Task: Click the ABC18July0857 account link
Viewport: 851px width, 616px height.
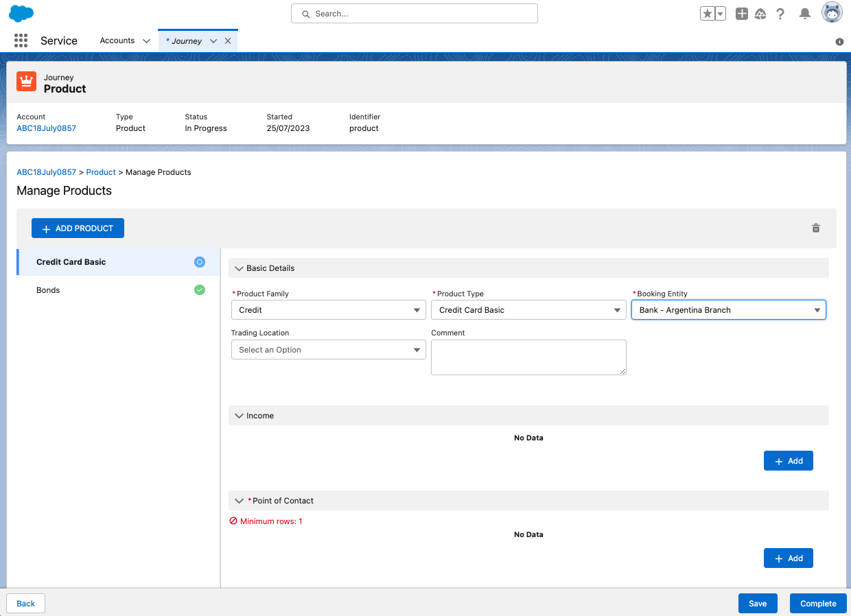Action: pos(46,128)
